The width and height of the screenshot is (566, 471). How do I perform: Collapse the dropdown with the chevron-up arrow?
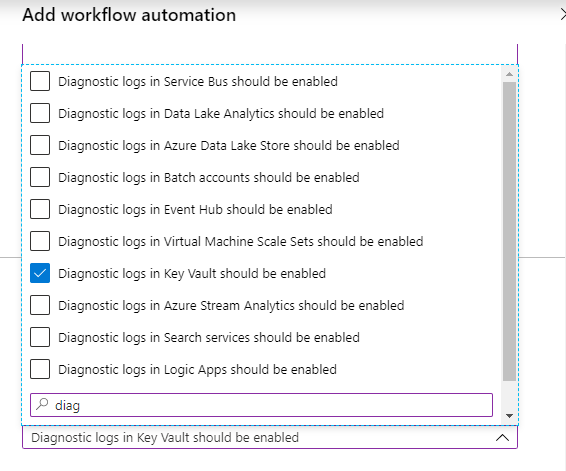(502, 438)
